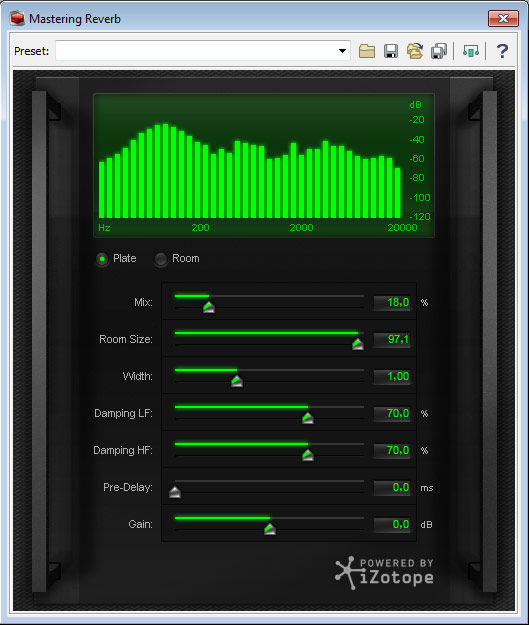Click the Mix value field 18,0

coord(391,303)
